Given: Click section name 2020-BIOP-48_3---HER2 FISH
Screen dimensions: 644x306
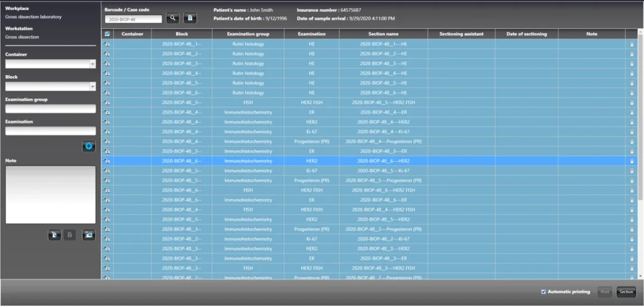Looking at the screenshot, I should (384, 268).
